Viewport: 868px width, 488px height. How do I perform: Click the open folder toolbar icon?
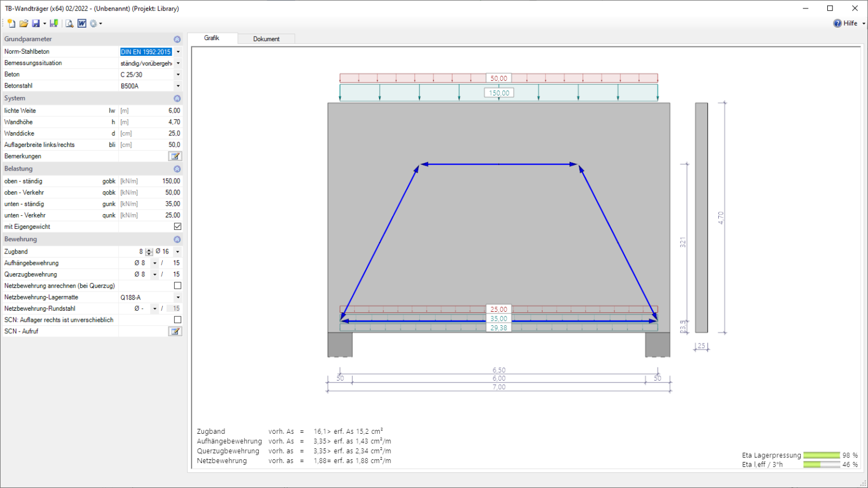(x=24, y=23)
